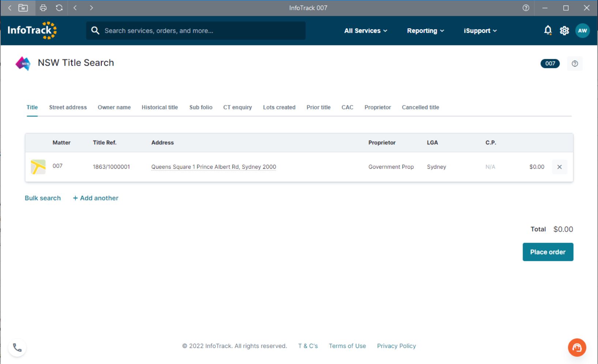Switch to the Prior title tab

tap(319, 107)
